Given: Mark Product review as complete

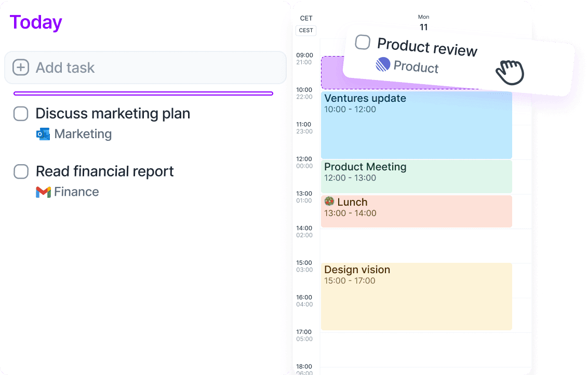Looking at the screenshot, I should (362, 43).
